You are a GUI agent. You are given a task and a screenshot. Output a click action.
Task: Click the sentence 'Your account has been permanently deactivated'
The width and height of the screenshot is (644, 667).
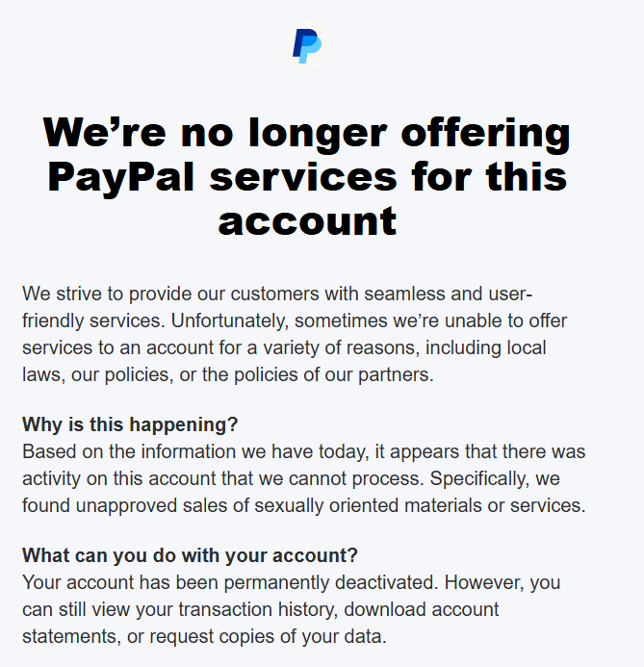pos(230,582)
